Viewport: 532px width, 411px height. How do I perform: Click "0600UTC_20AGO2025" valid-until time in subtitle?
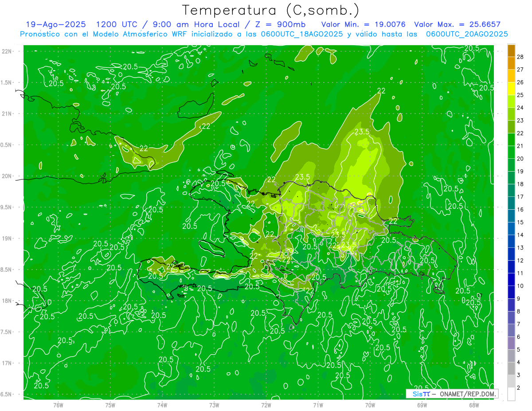467,34
